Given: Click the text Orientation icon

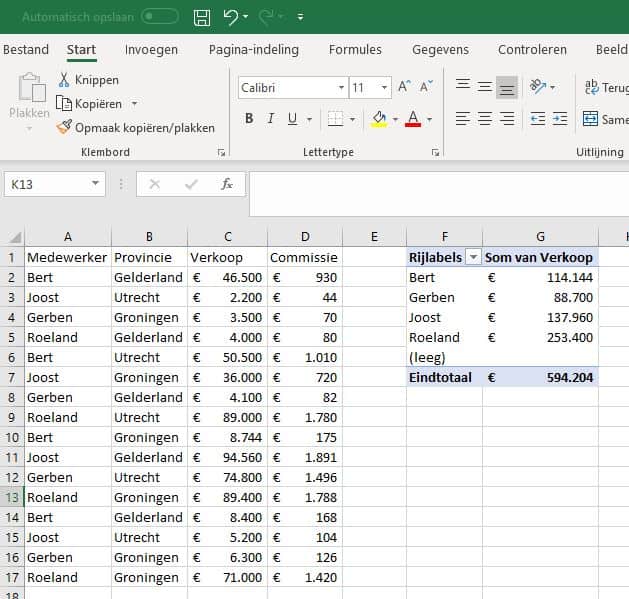Looking at the screenshot, I should point(538,86).
